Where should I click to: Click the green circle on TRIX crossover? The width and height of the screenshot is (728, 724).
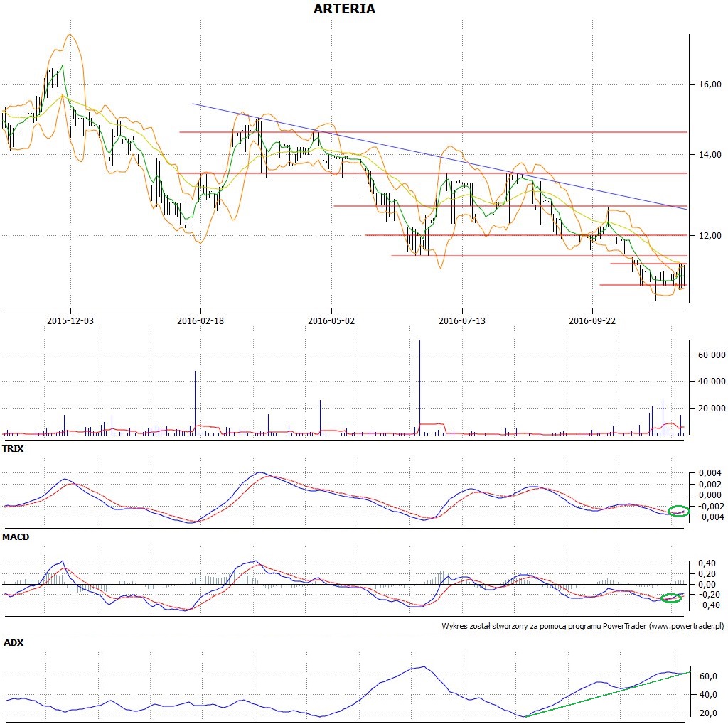(x=679, y=512)
